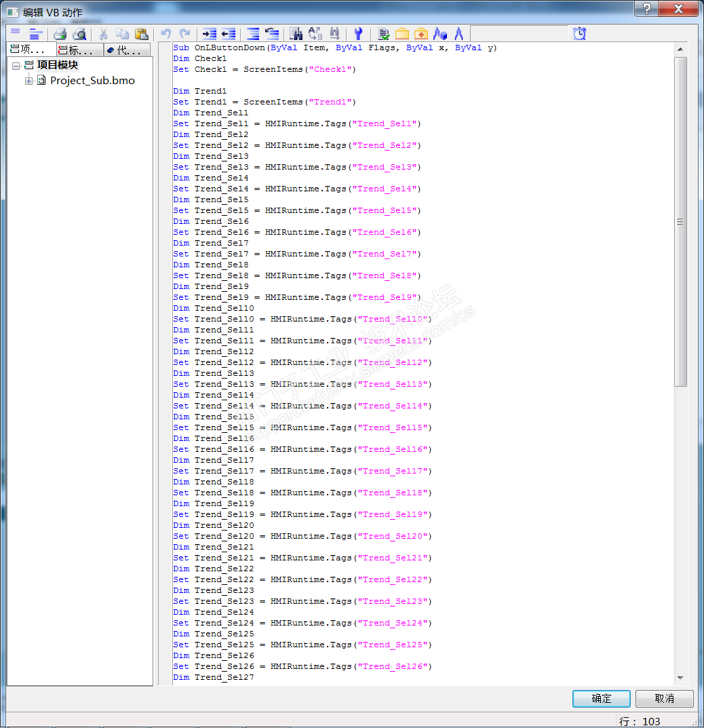
Task: Click the Redo arrow icon
Action: coord(184,33)
